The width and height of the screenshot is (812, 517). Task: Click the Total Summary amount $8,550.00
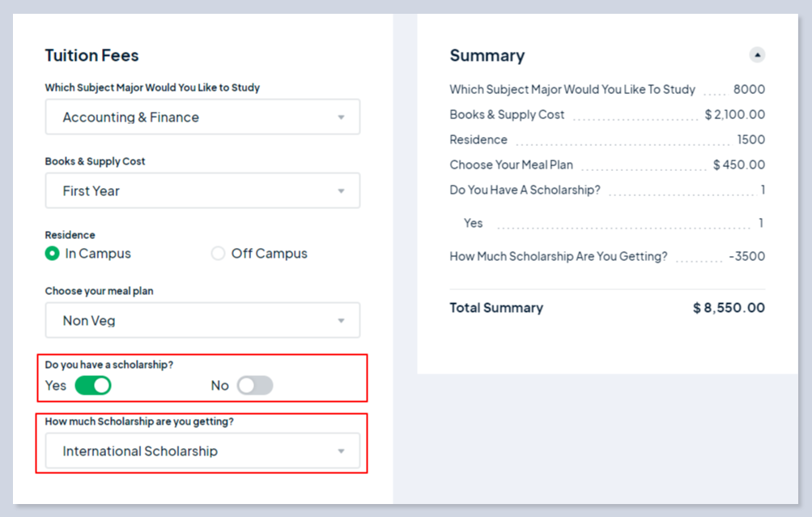click(729, 308)
